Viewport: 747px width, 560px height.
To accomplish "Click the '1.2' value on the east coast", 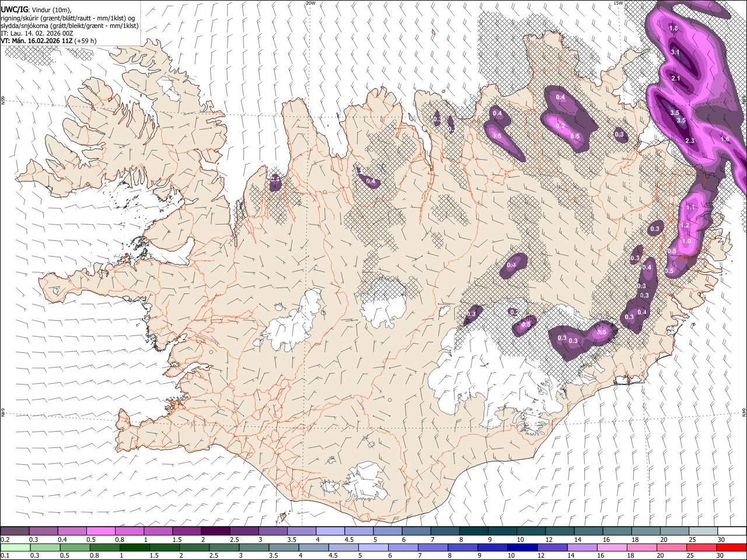I will tap(685, 226).
